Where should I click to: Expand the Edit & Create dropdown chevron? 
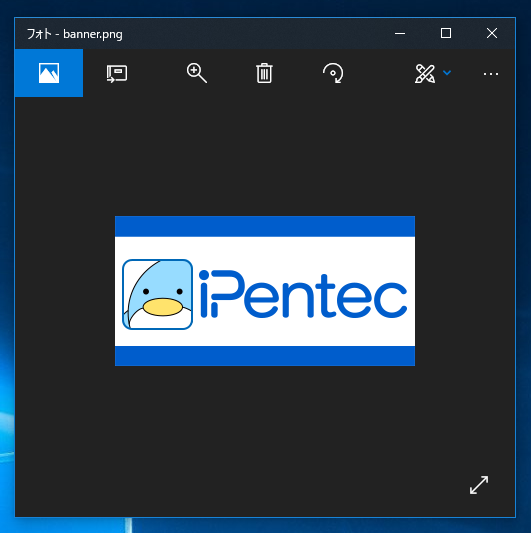447,72
